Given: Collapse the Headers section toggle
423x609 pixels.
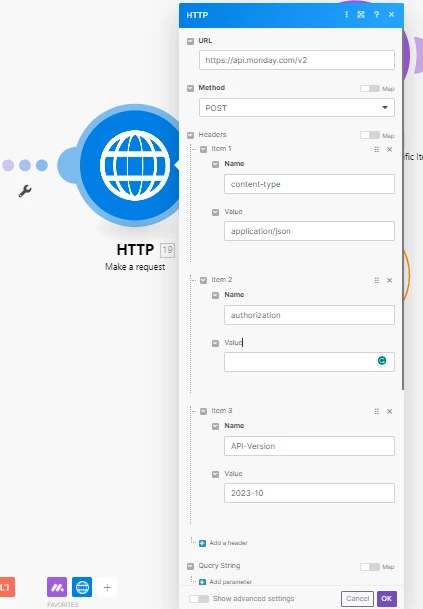Looking at the screenshot, I should 190,135.
